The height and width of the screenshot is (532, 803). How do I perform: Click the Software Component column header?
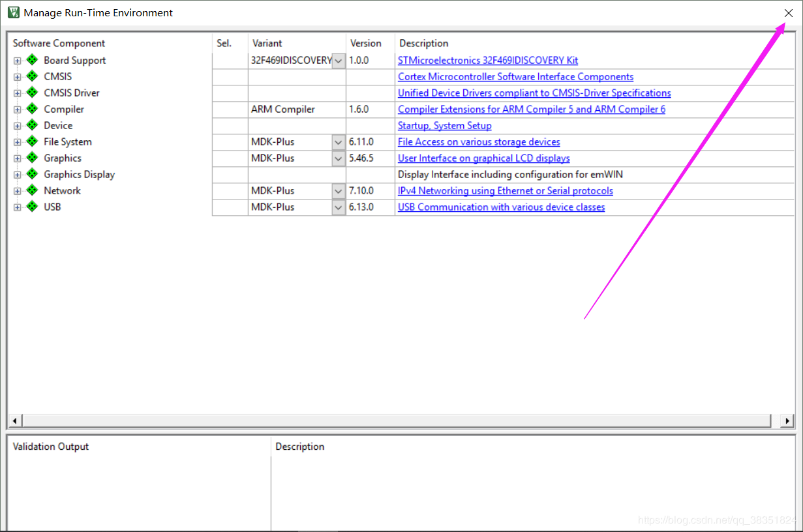pyautogui.click(x=59, y=43)
